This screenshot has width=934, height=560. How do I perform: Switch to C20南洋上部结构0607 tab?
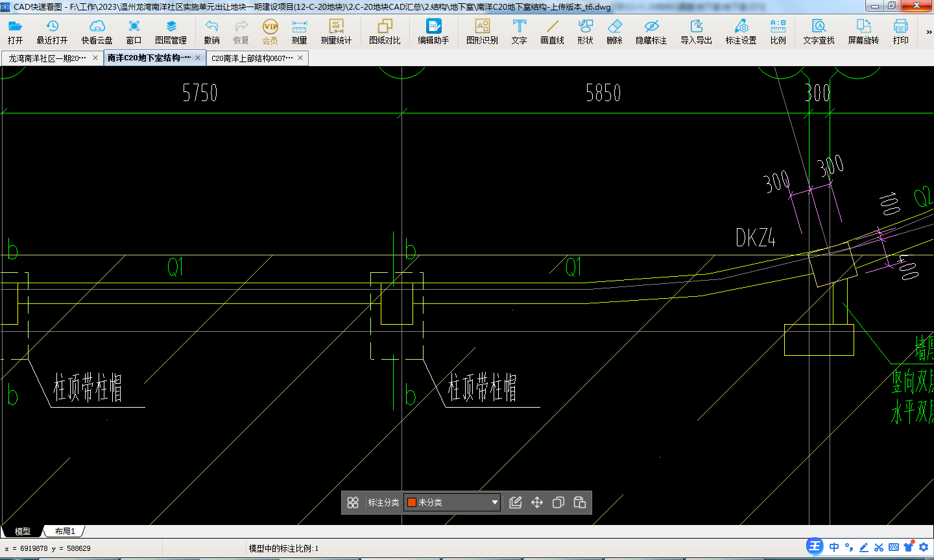[252, 58]
